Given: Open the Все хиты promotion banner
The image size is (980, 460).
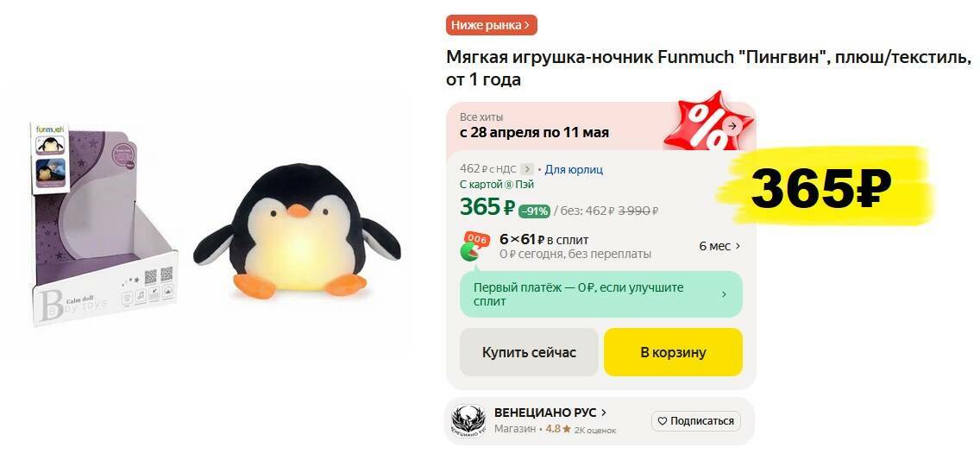Looking at the screenshot, I should tap(600, 126).
